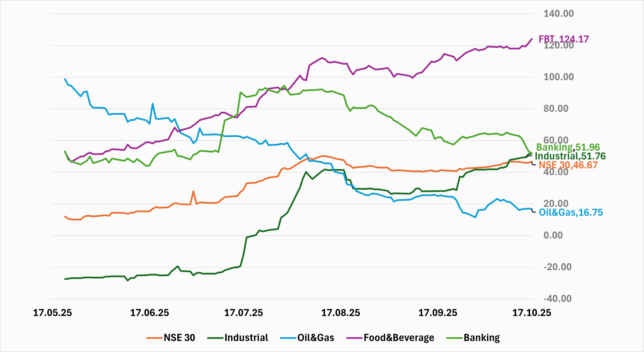
Task: Click the 17.05.25 date axis label
Action: click(53, 313)
